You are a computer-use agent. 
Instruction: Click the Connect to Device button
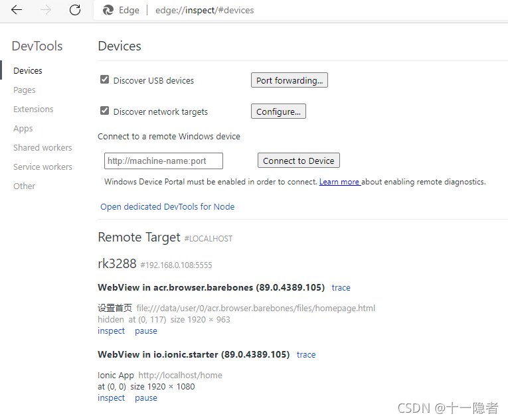point(298,161)
